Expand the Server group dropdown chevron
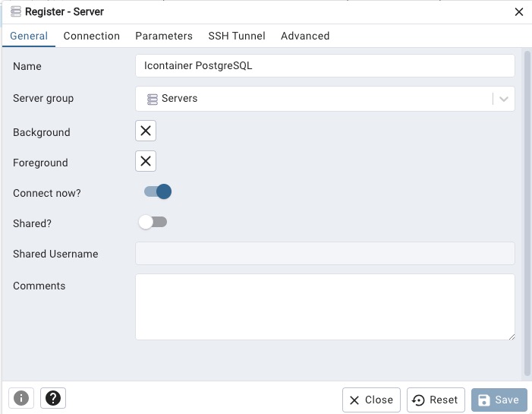532x414 pixels. tap(504, 99)
